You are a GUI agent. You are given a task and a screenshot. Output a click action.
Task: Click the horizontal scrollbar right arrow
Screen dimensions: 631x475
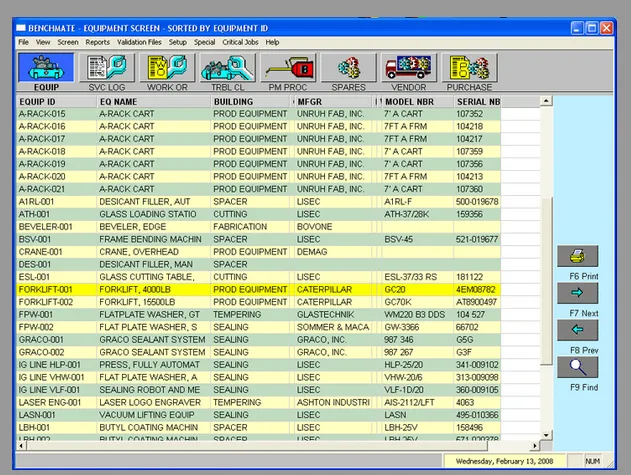(x=535, y=446)
